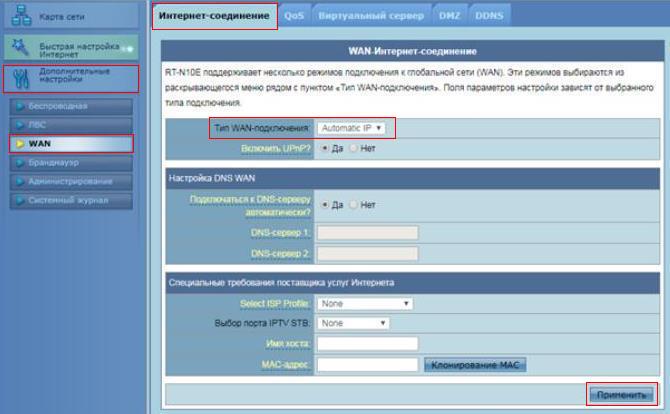Click Тип WAN-подключения label
Viewport: 670px width, 414px height.
point(262,128)
